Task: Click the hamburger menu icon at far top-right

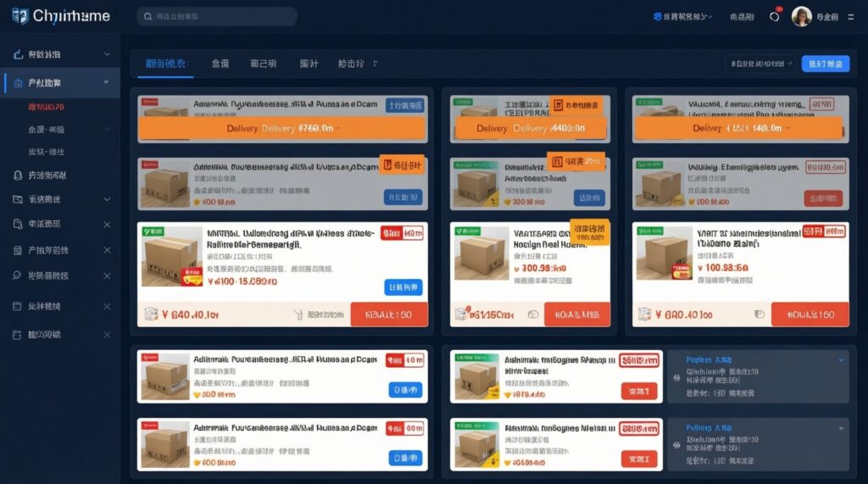Action: tap(849, 17)
